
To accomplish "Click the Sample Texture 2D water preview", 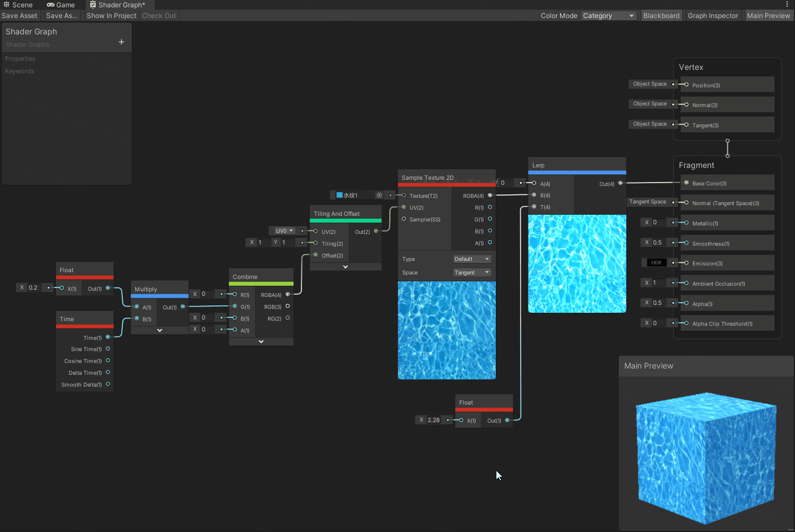I will click(x=447, y=330).
